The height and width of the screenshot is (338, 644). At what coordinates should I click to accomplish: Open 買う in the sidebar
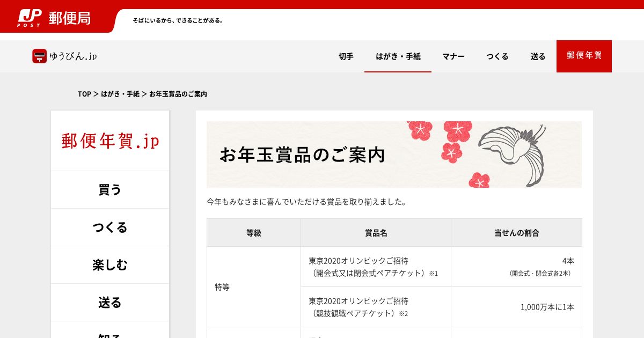coord(110,190)
